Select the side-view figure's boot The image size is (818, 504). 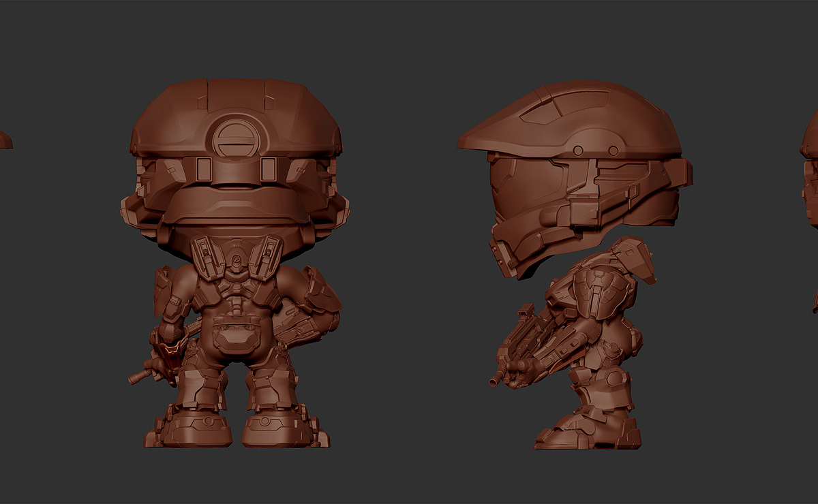coord(588,427)
